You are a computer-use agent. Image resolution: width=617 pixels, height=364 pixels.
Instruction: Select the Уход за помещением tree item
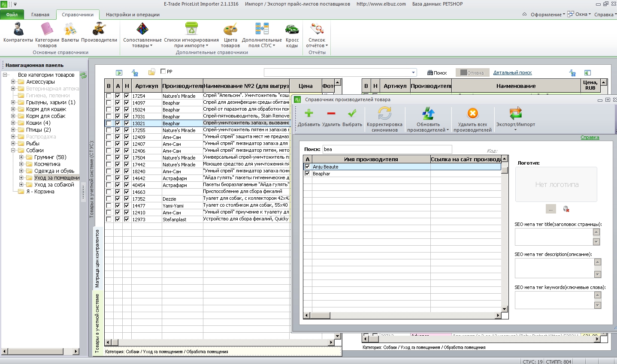coord(57,178)
